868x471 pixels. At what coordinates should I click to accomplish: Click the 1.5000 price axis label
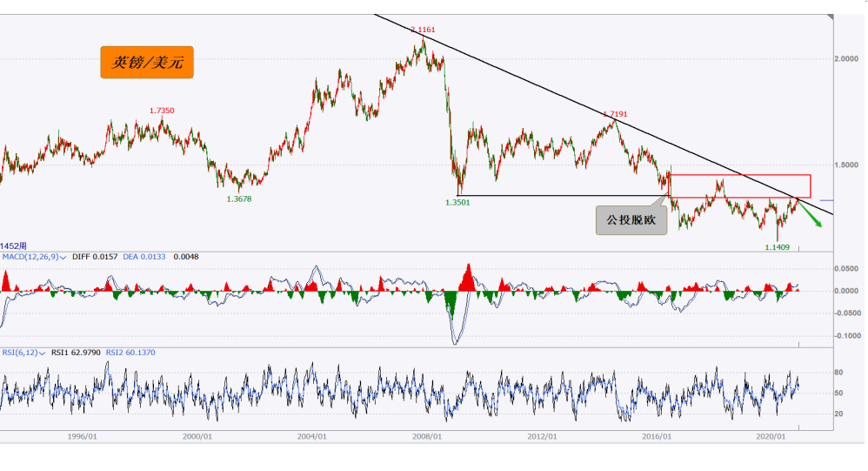click(846, 165)
